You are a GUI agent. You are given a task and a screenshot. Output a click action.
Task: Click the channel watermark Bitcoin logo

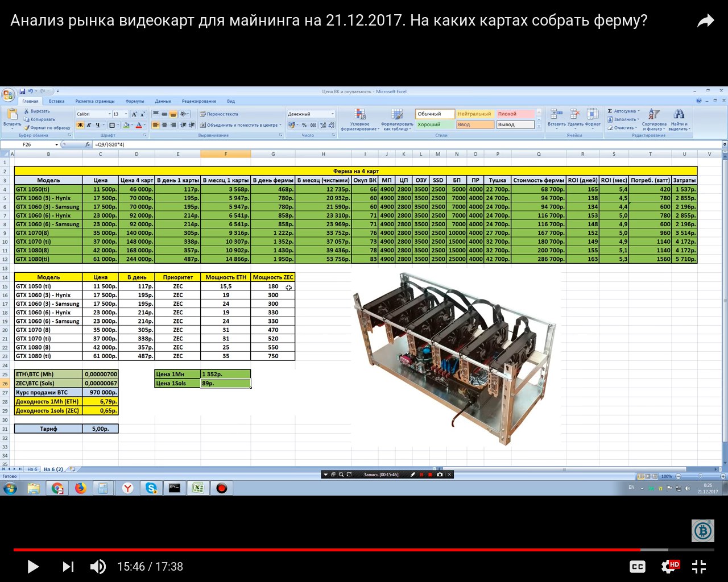703,531
